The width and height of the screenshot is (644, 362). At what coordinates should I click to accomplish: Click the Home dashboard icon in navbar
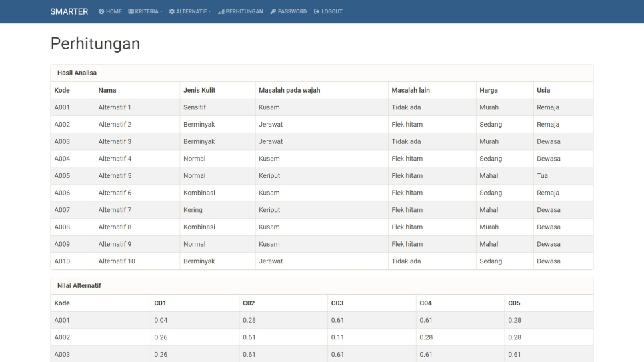101,12
